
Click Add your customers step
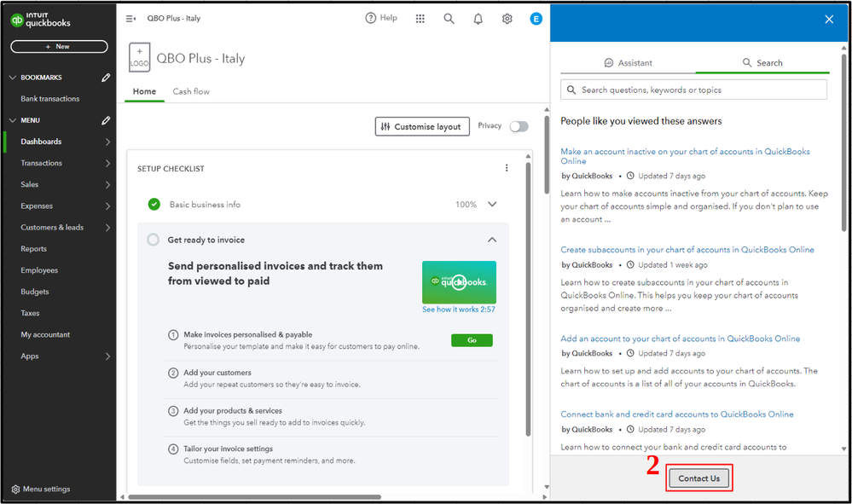pos(217,373)
